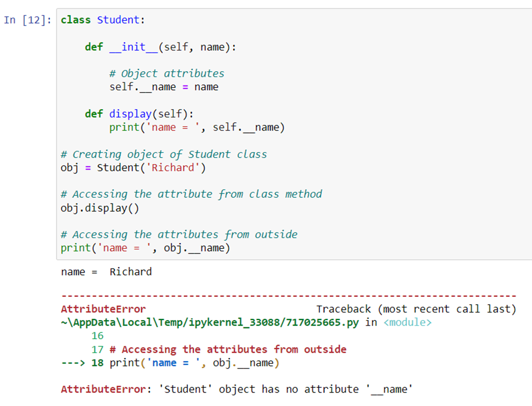
Task: Click the 'obj.display()' line
Action: click(100, 208)
